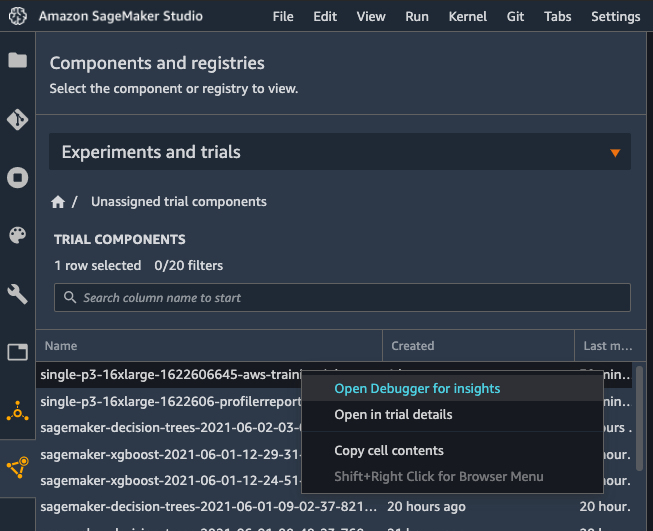Open the Tabs menu
Viewport: 653px width, 531px height.
coord(558,17)
